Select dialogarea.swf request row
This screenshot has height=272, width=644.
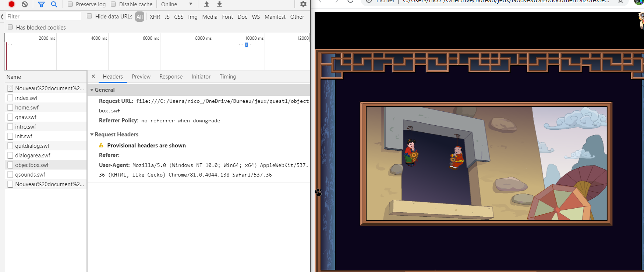coord(46,155)
